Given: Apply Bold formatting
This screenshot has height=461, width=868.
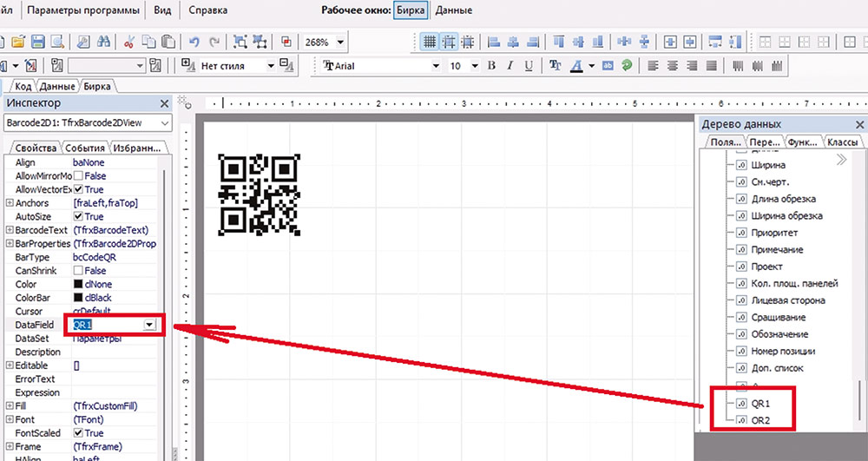Looking at the screenshot, I should pyautogui.click(x=491, y=66).
